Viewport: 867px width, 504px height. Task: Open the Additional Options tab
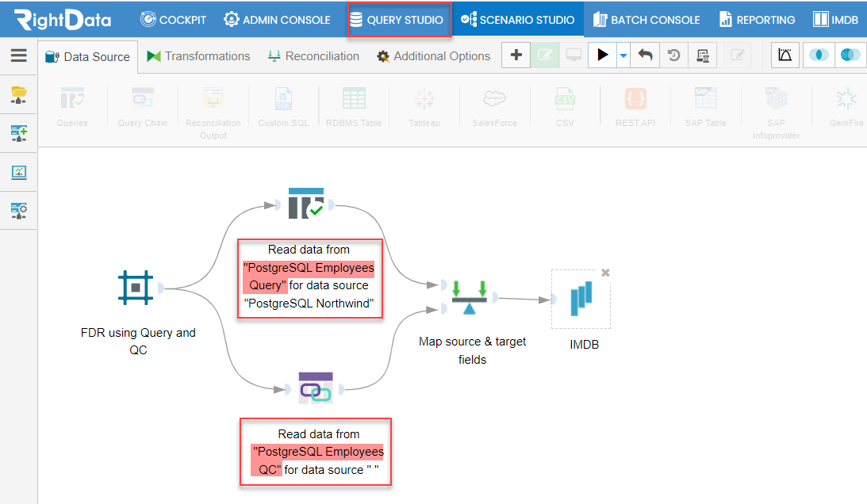[433, 56]
